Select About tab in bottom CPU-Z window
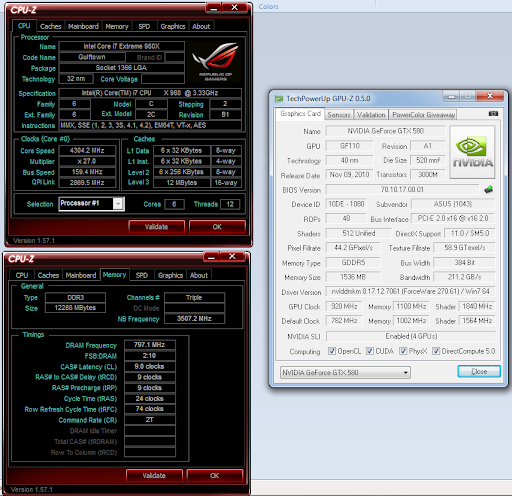The height and width of the screenshot is (496, 512). click(x=199, y=275)
